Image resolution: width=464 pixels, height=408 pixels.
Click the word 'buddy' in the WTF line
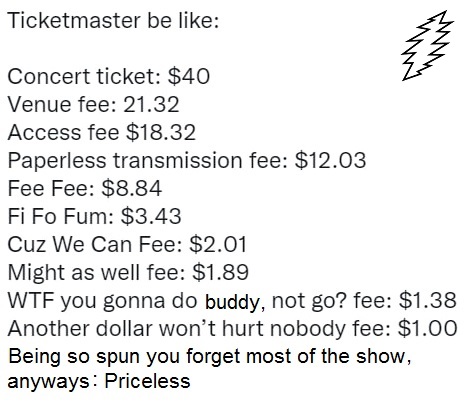pyautogui.click(x=232, y=302)
